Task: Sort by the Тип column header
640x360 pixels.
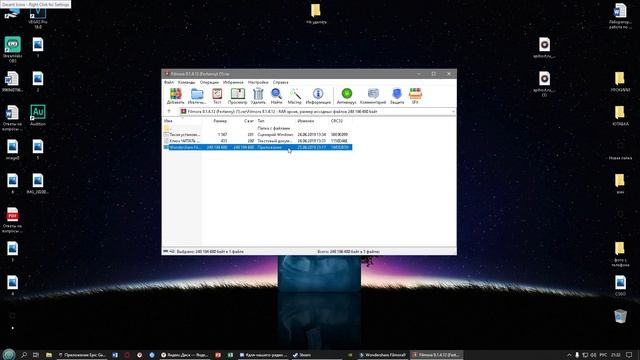Action: click(x=276, y=121)
